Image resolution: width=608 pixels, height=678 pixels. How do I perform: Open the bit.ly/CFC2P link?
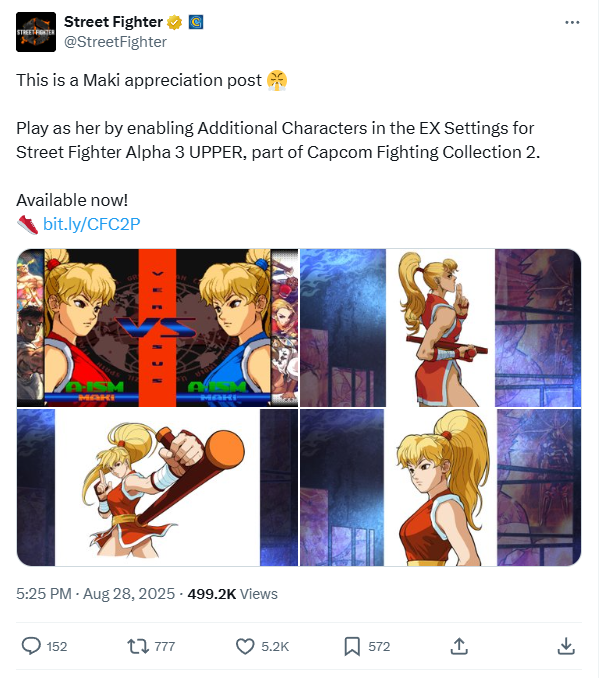click(x=92, y=224)
